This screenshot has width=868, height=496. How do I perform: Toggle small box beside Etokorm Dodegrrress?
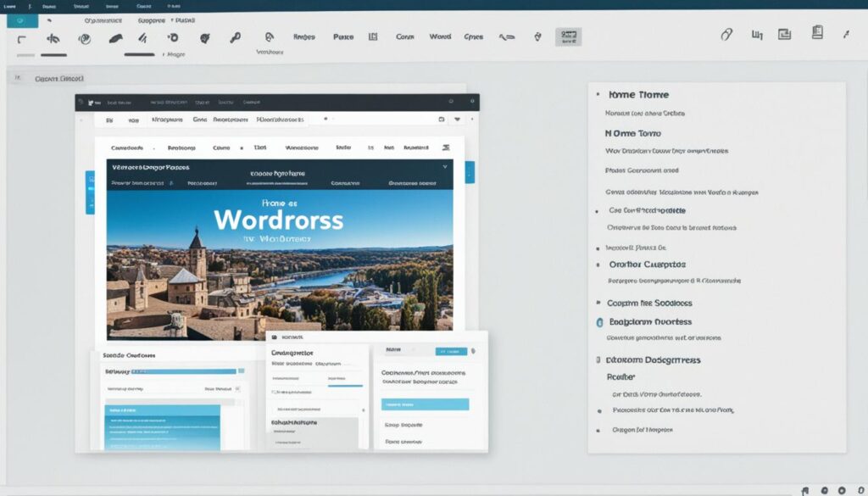point(598,359)
